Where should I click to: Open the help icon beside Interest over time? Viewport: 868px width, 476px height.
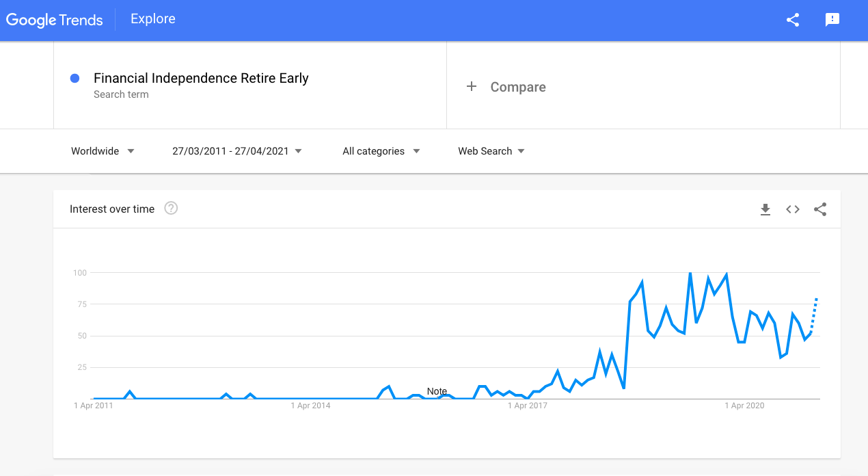click(171, 208)
